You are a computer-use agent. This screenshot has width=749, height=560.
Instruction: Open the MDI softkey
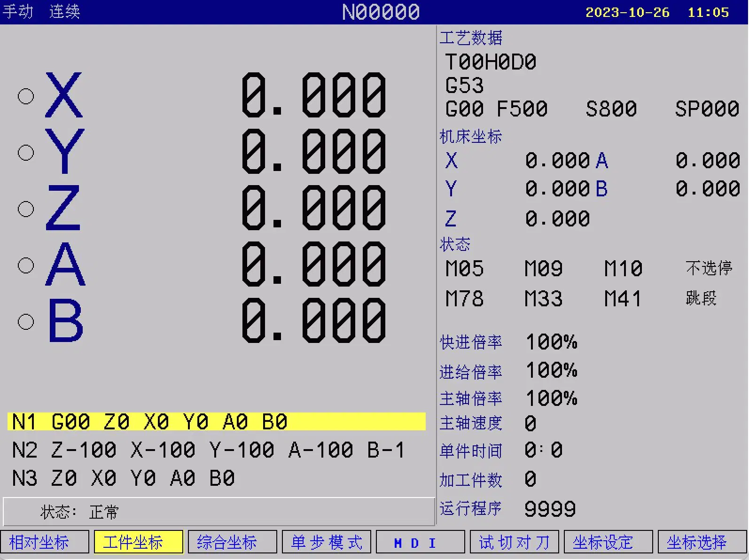tap(421, 542)
